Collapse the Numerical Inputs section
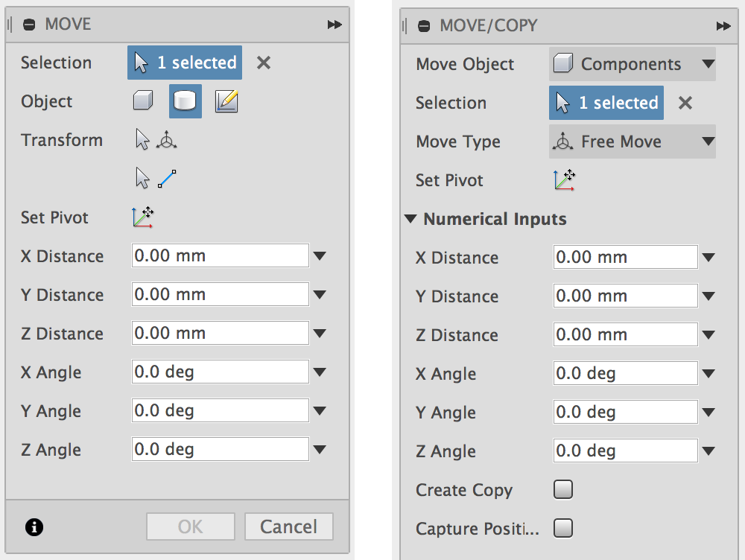 (x=410, y=220)
